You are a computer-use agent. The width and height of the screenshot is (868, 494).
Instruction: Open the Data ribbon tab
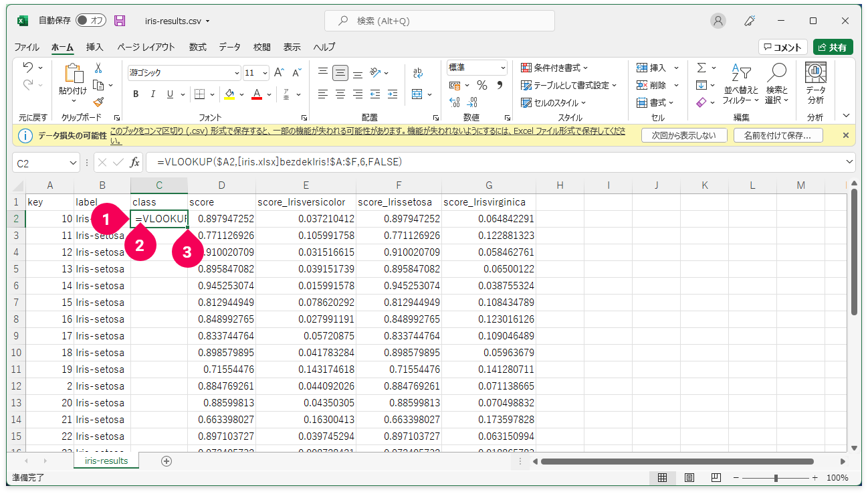tap(229, 48)
